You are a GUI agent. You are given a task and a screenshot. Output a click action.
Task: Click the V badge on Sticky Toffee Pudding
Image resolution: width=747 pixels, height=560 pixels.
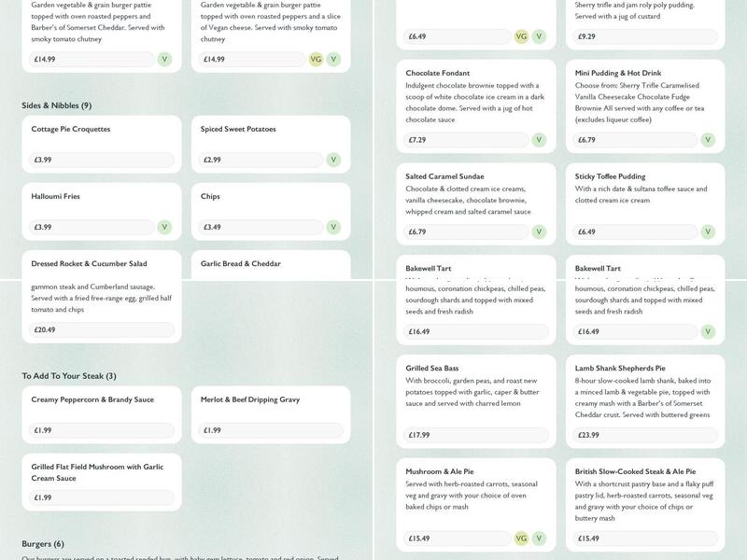[x=708, y=231]
